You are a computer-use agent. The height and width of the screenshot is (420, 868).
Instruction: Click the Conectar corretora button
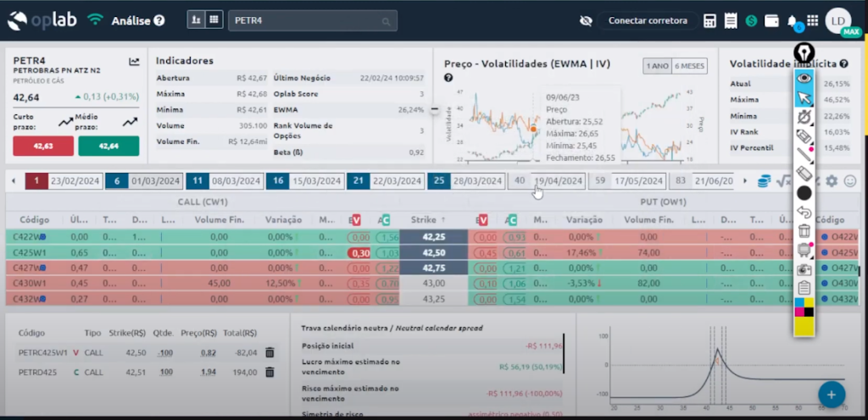tap(648, 21)
